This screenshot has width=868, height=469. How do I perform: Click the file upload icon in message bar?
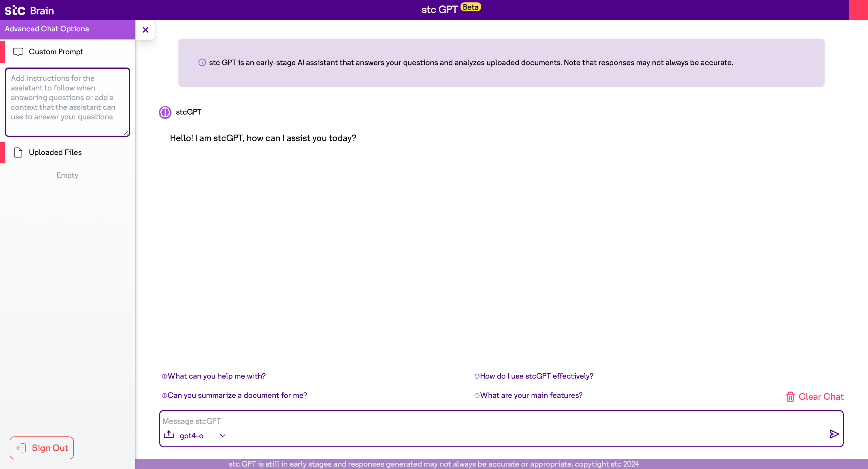[168, 434]
